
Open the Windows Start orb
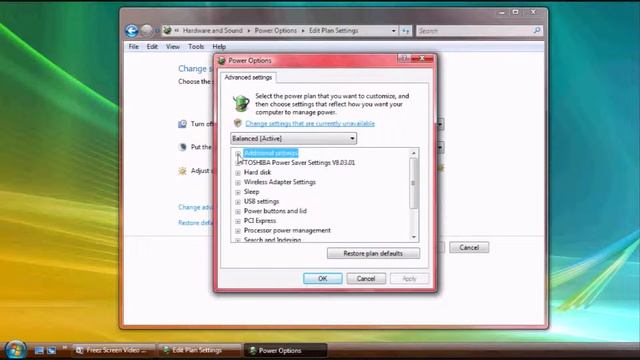(16, 350)
